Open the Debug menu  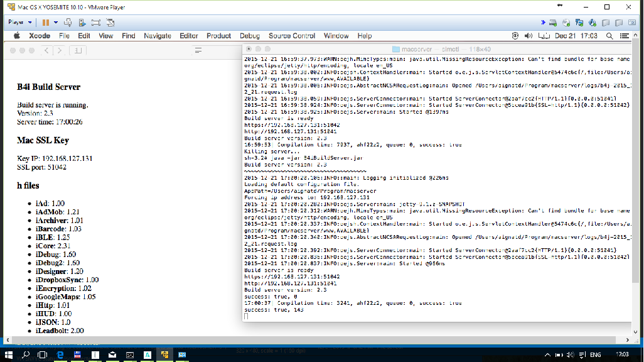[250, 36]
